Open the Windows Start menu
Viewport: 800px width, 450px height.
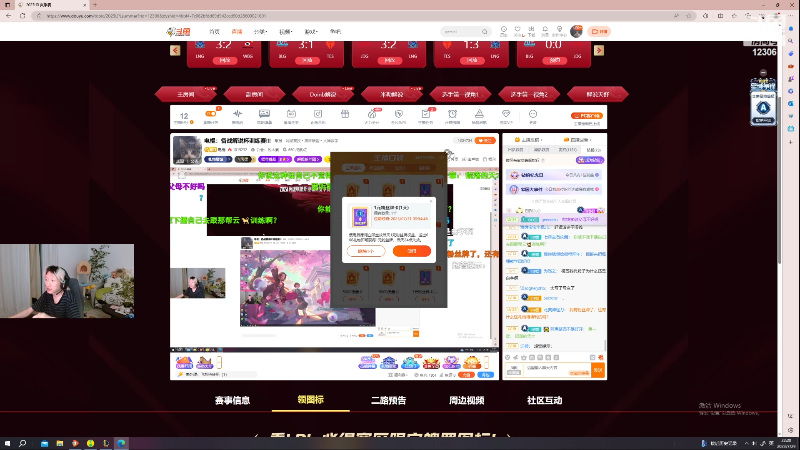7,443
